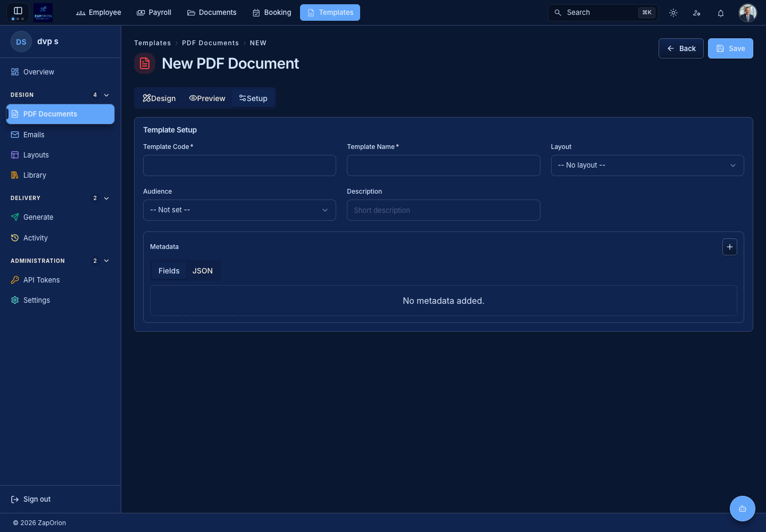Image resolution: width=766 pixels, height=532 pixels.
Task: Open the Documents menu
Action: click(212, 12)
